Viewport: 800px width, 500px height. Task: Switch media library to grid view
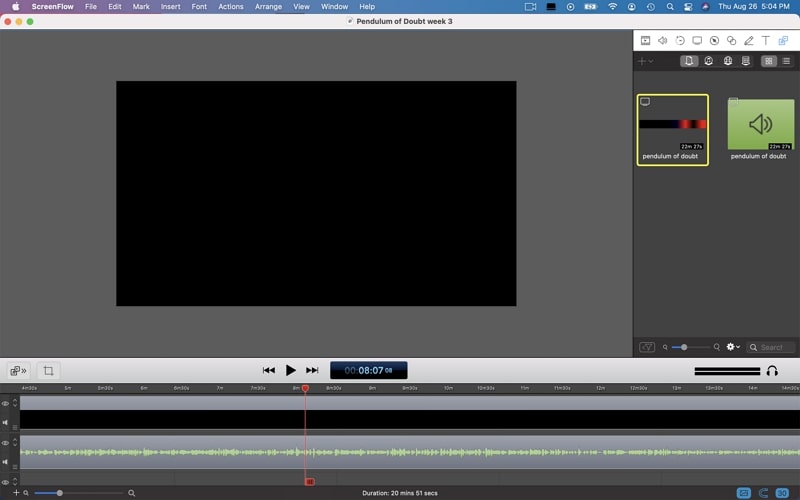pos(768,61)
